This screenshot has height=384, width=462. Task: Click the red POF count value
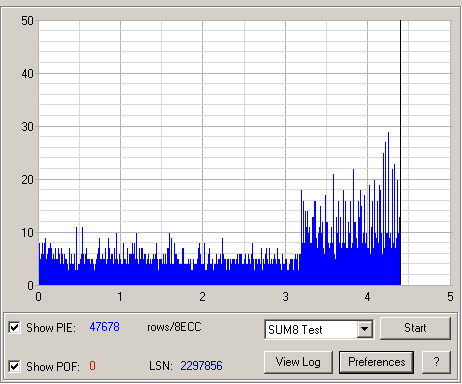tap(92, 366)
